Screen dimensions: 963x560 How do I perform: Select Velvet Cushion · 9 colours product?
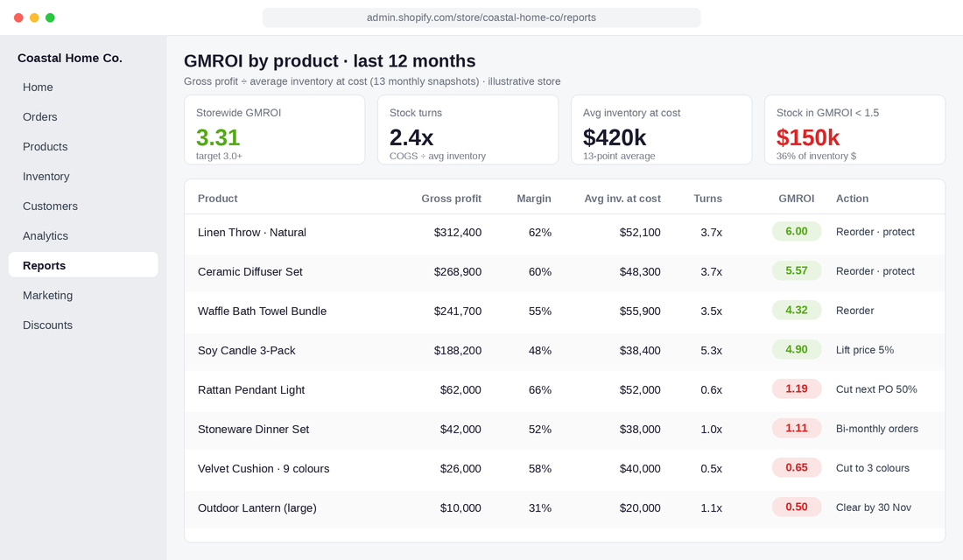(264, 468)
